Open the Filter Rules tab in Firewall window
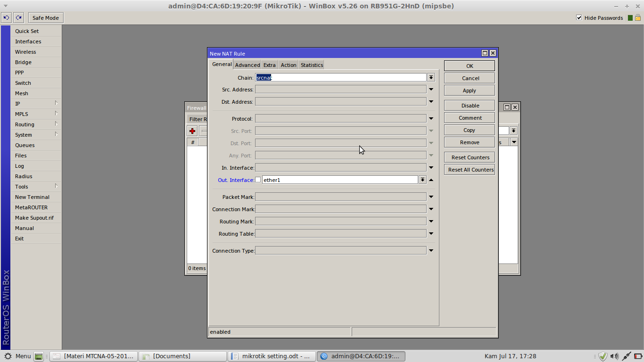This screenshot has height=362, width=644. click(198, 119)
